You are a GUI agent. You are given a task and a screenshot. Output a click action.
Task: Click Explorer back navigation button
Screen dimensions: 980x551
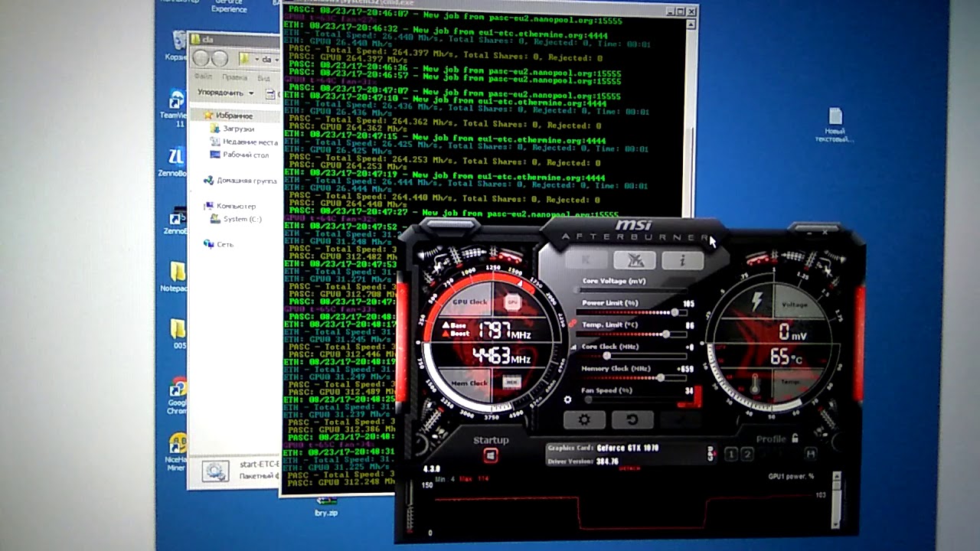(x=202, y=59)
